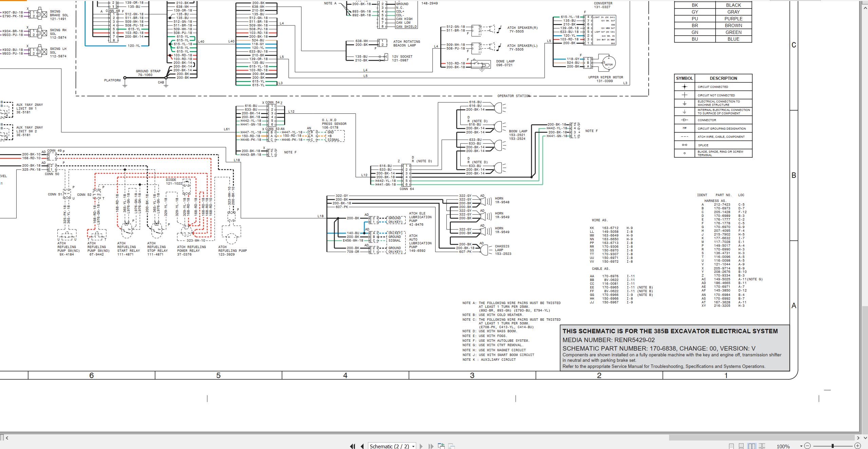Select single page view mode
This screenshot has height=449, width=868.
point(732,446)
